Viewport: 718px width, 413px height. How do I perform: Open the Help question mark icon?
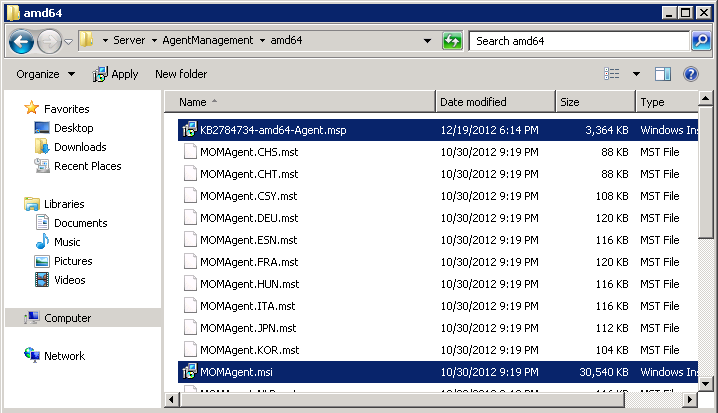point(690,74)
